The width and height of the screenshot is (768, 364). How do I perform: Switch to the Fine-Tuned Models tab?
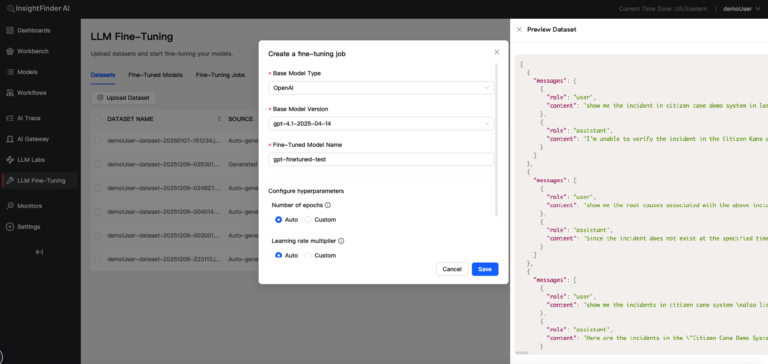(x=155, y=75)
